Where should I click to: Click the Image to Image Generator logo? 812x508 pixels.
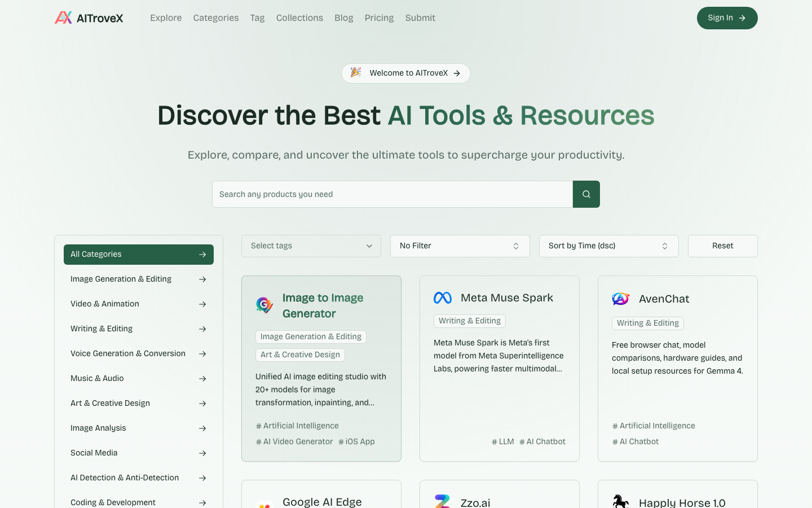(264, 305)
